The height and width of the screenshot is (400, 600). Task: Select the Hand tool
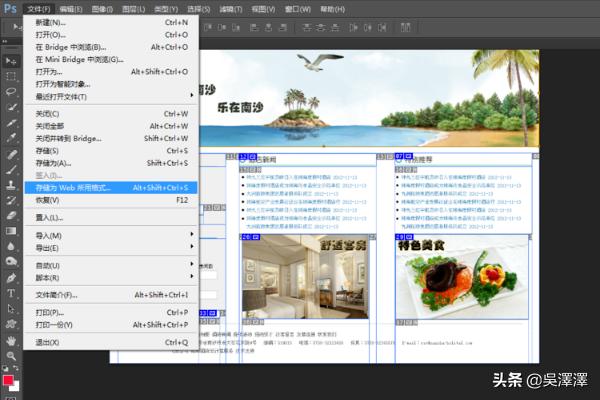tap(11, 340)
